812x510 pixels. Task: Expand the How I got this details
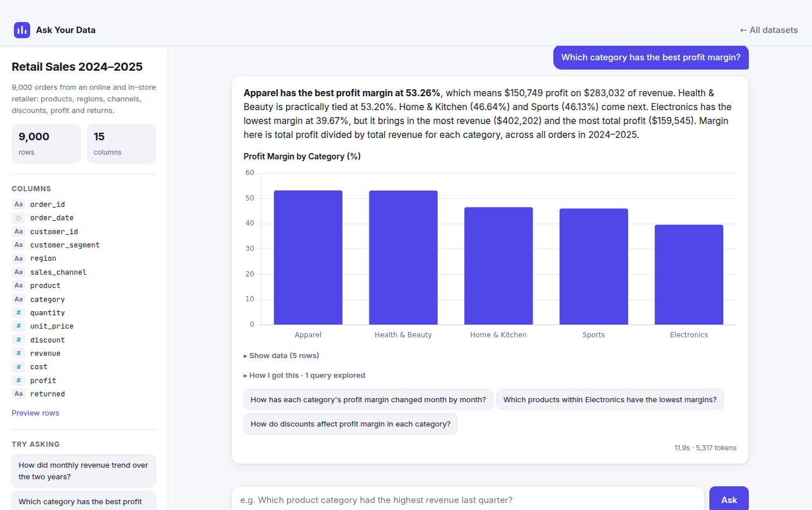point(304,376)
